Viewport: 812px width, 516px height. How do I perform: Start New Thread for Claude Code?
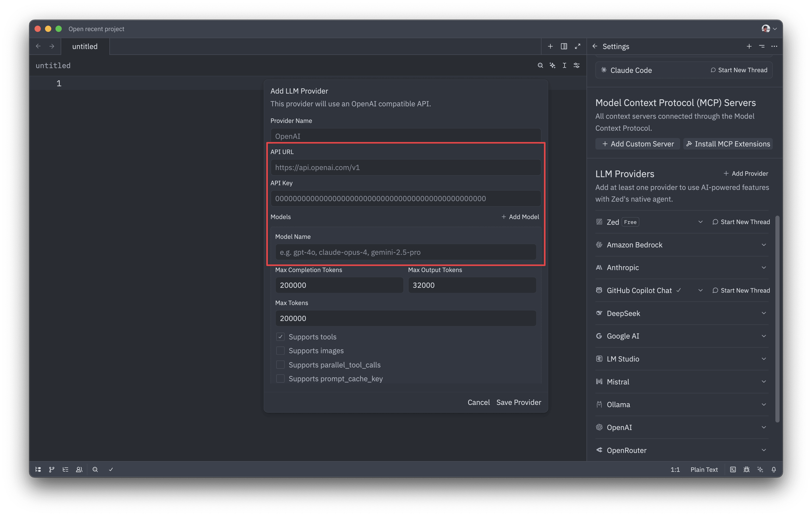point(739,70)
